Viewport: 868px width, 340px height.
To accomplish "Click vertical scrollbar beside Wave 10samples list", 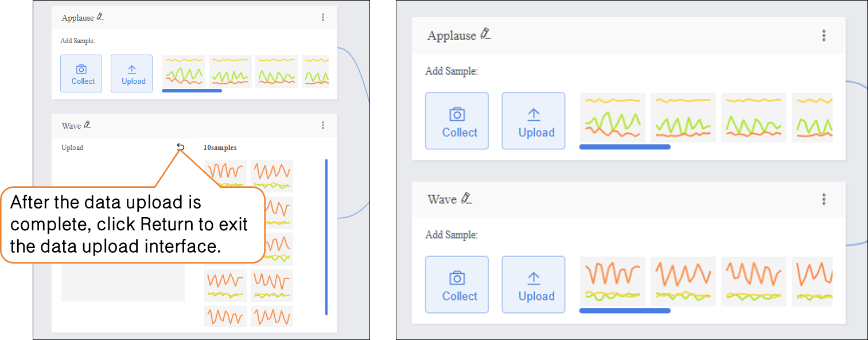I will (x=326, y=237).
